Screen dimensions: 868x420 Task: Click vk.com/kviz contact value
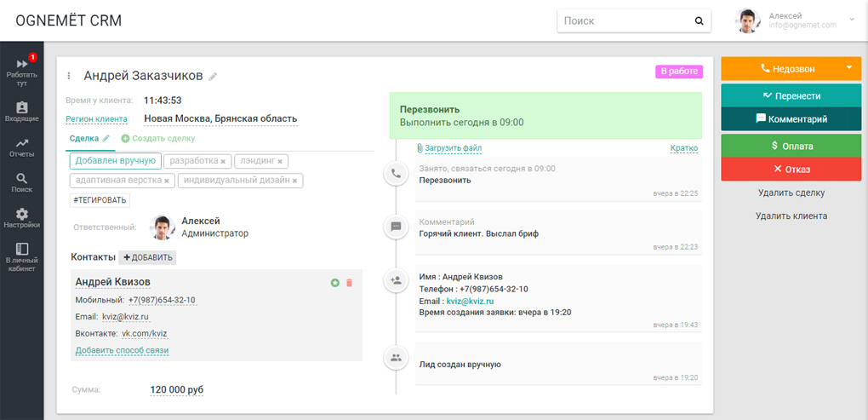point(145,334)
